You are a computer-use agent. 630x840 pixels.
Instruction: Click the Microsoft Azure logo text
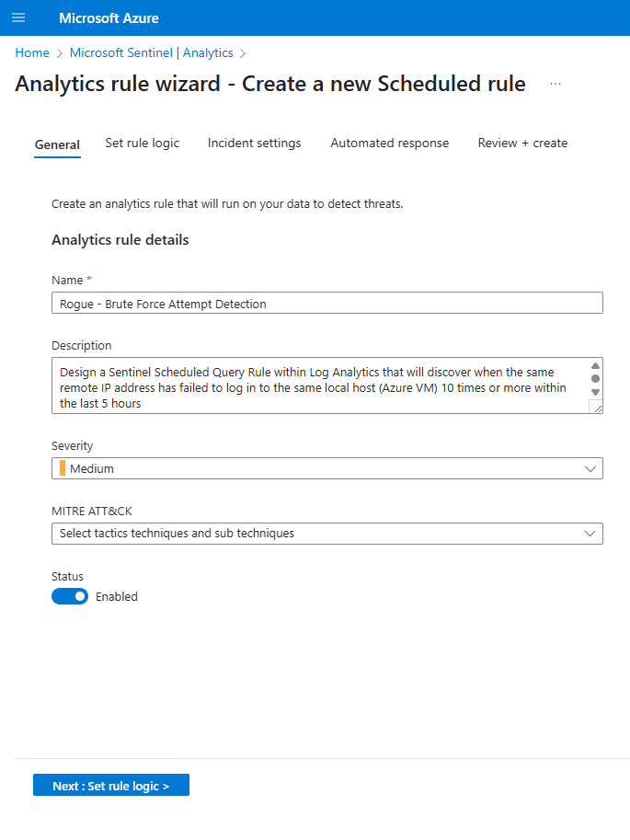(109, 18)
